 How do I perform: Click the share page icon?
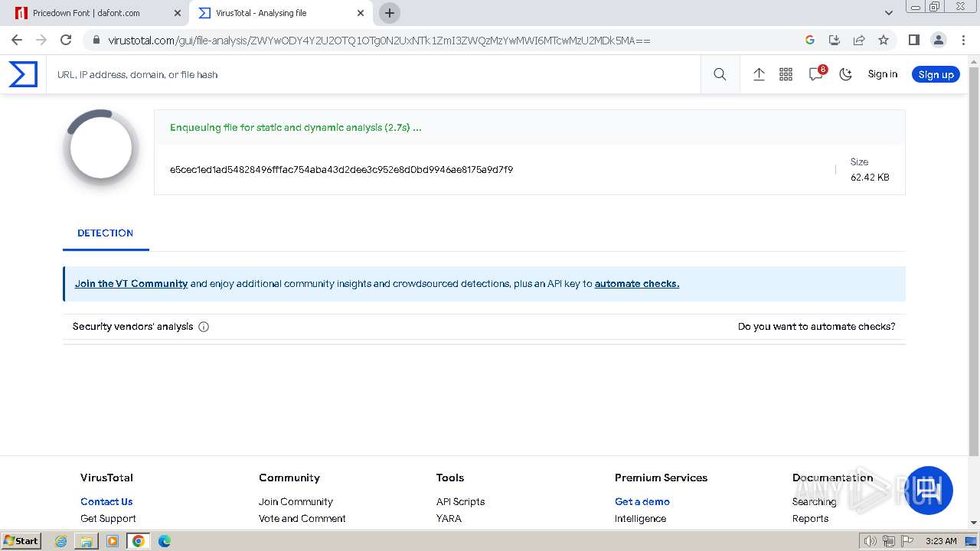(x=859, y=40)
